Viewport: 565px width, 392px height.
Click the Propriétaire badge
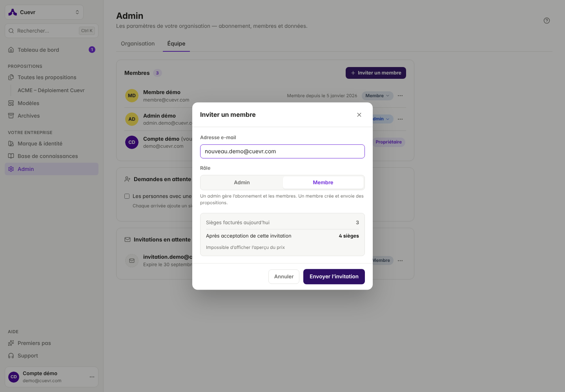388,142
